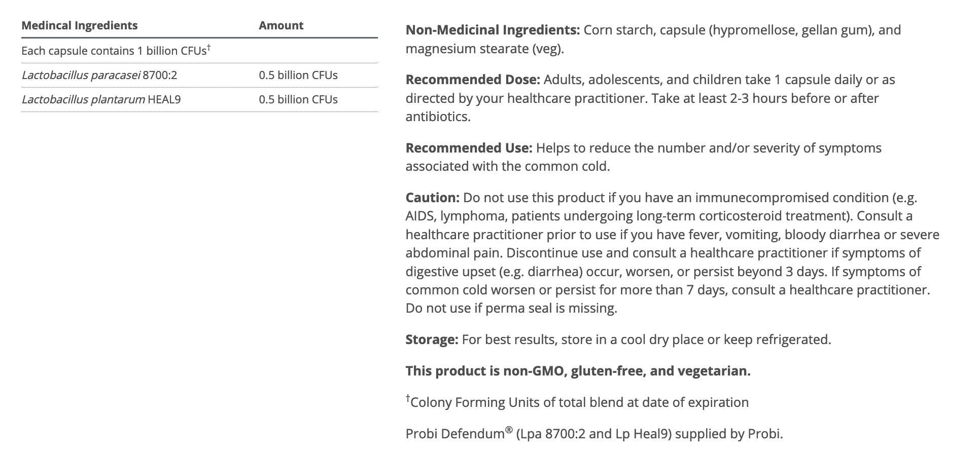Click the 'associated with the common cold' line
The image size is (980, 453).
tap(507, 167)
